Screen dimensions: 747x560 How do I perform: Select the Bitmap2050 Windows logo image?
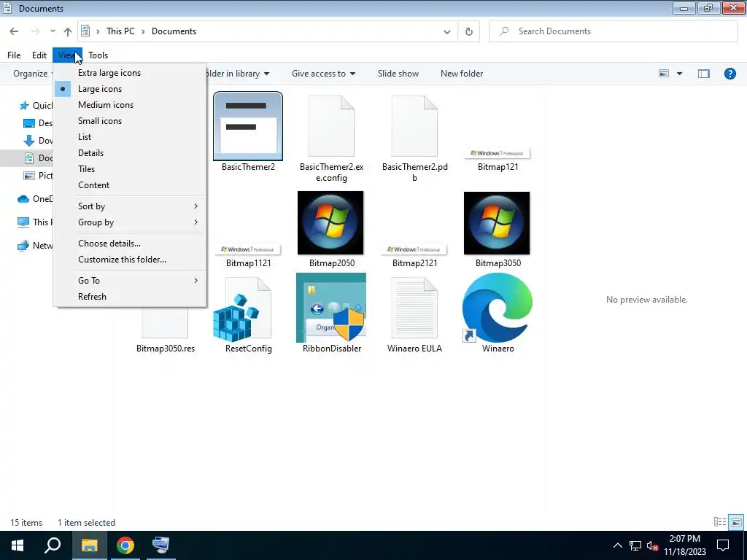coord(330,223)
